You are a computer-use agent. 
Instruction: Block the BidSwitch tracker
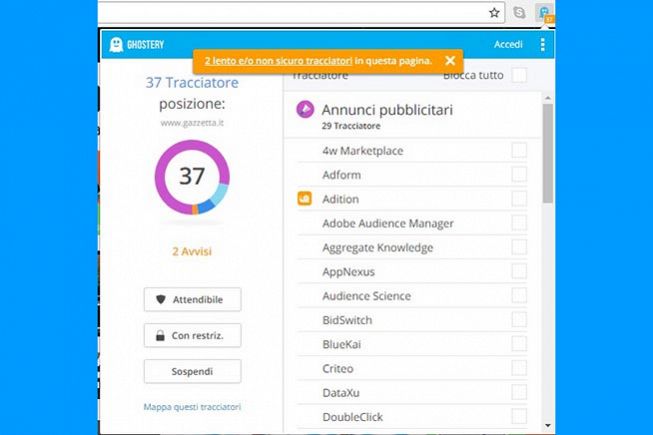coord(519,319)
